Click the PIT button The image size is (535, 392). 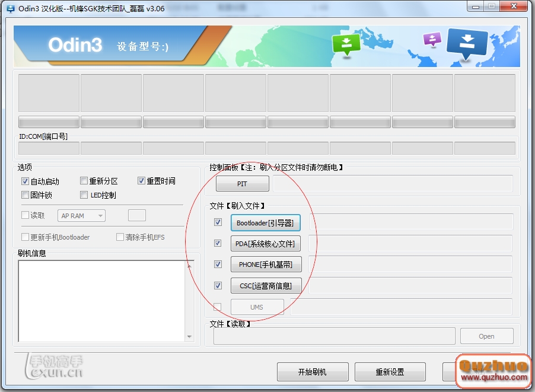tap(242, 184)
